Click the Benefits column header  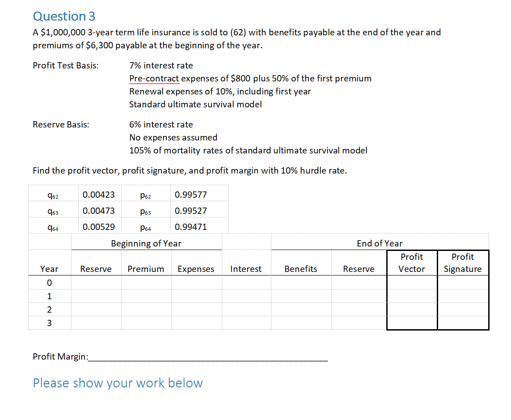pyautogui.click(x=300, y=269)
